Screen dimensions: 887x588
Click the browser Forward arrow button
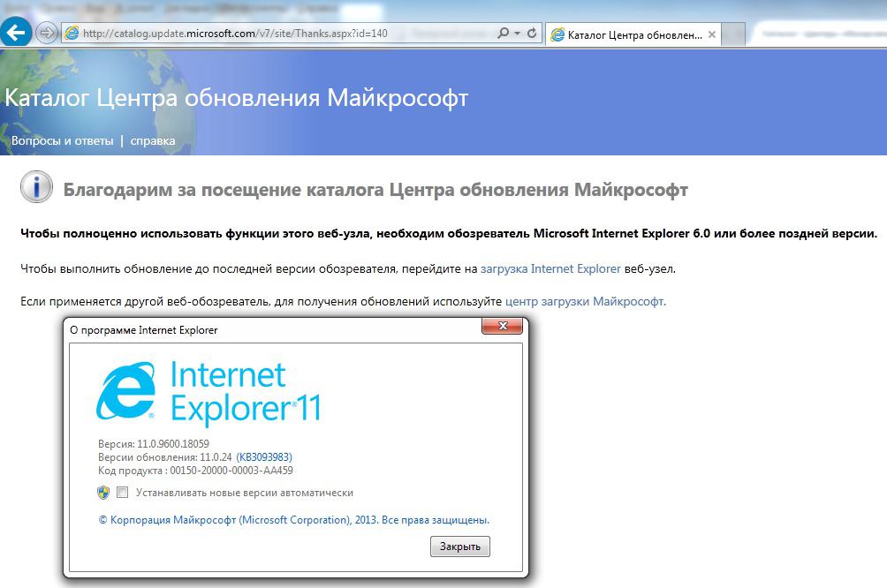(x=47, y=33)
